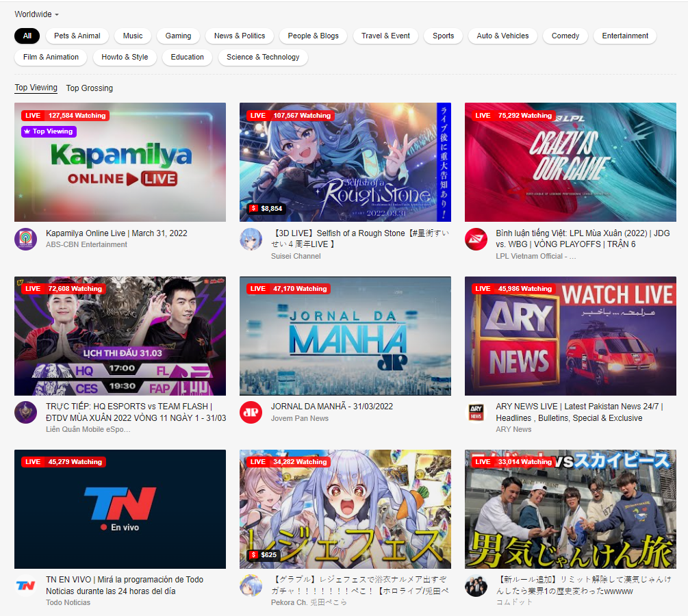
Task: Choose the Sports filter chip
Action: tap(443, 36)
